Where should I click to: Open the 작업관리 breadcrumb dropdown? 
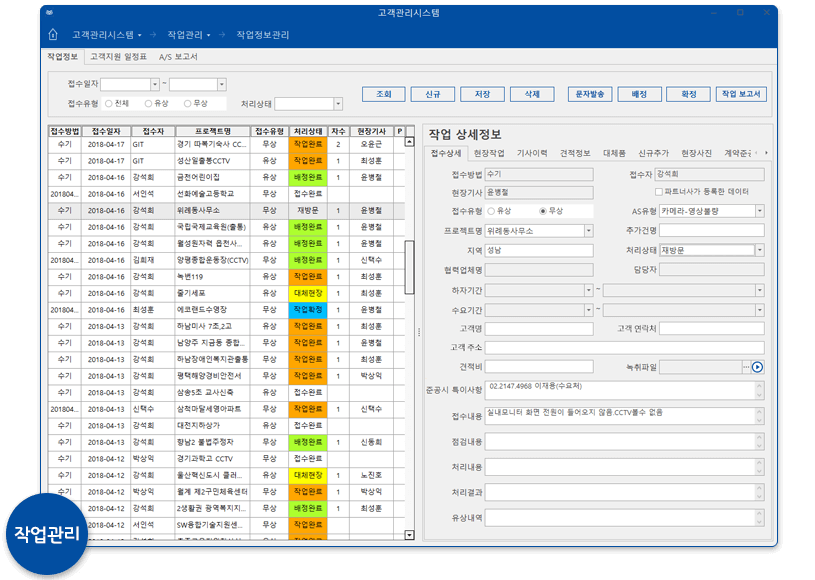[208, 35]
